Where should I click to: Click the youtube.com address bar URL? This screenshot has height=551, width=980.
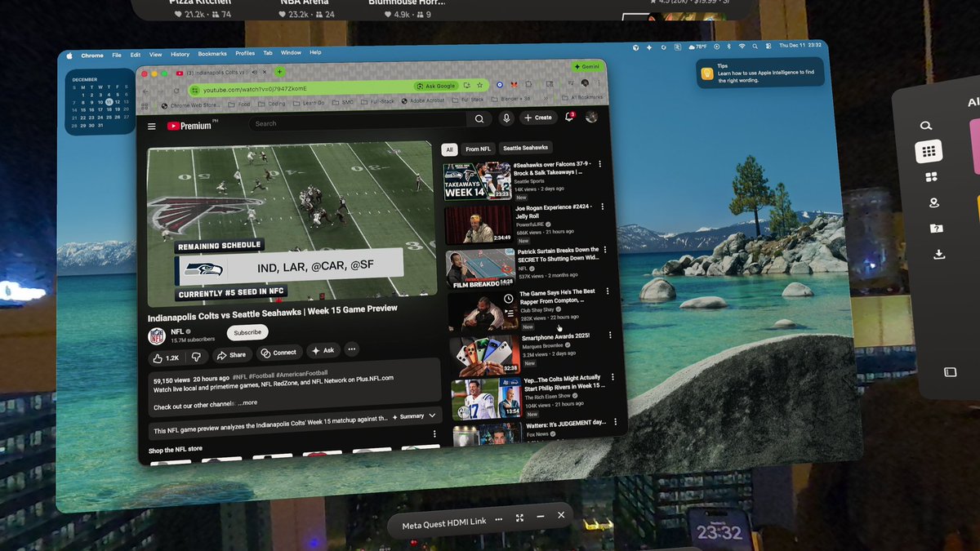(256, 88)
